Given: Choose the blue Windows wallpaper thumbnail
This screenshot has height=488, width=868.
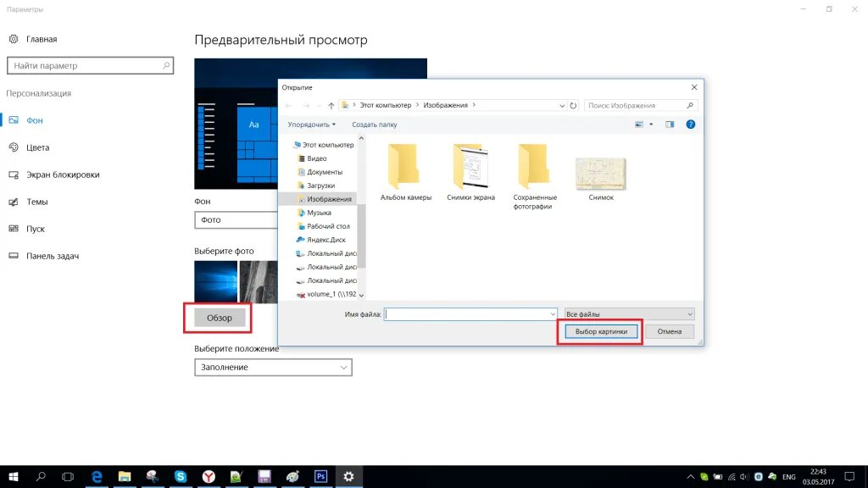Looking at the screenshot, I should click(x=215, y=281).
